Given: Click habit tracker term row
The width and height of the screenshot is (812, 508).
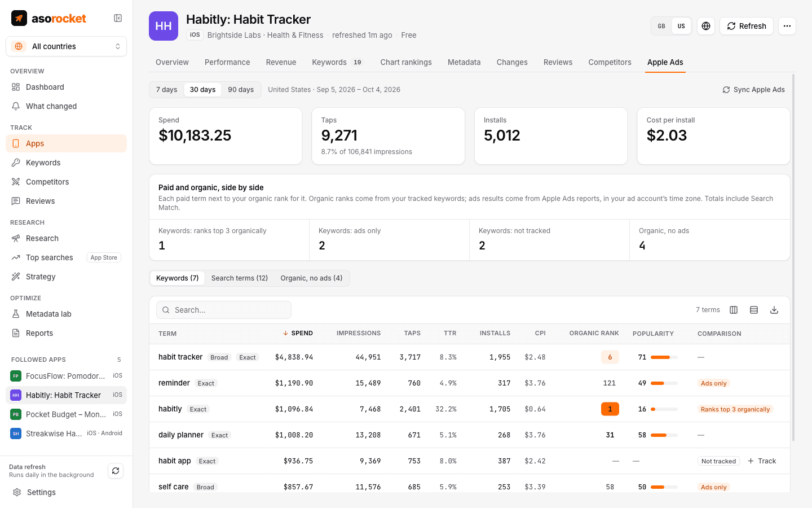Looking at the screenshot, I should coord(469,357).
